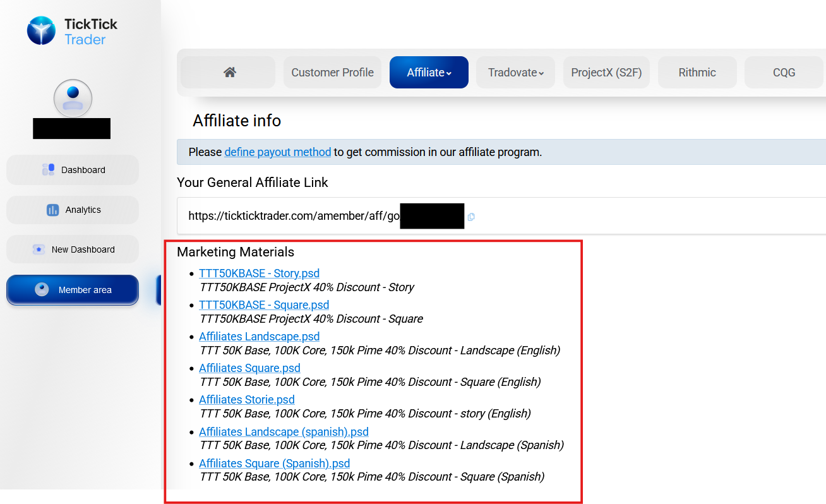826x504 pixels.
Task: Click the general affiliate link URL field
Action: pos(501,216)
